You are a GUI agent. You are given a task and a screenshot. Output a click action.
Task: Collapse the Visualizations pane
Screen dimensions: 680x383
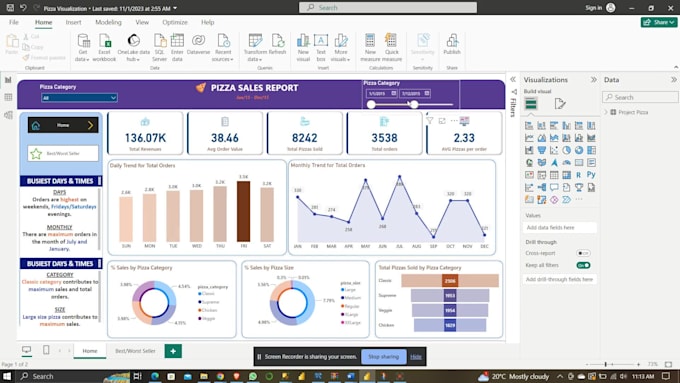click(x=593, y=80)
